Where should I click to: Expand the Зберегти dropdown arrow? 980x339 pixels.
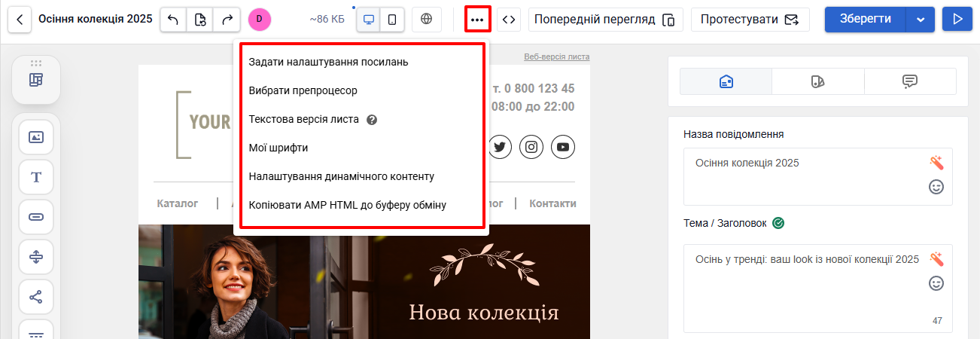(x=921, y=19)
